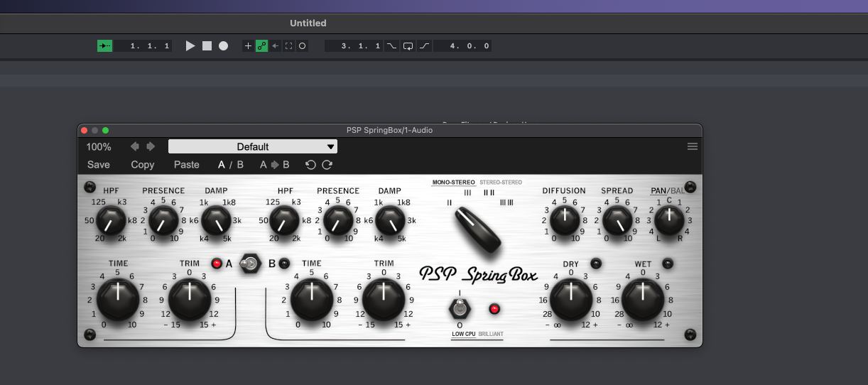Toggle the Loop switch in transport
Screen dimensions: 868x385
click(408, 45)
